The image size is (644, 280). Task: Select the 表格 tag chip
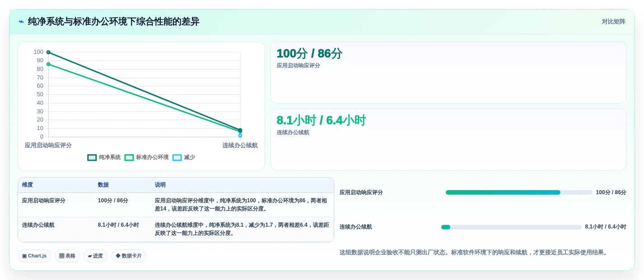coord(67,256)
